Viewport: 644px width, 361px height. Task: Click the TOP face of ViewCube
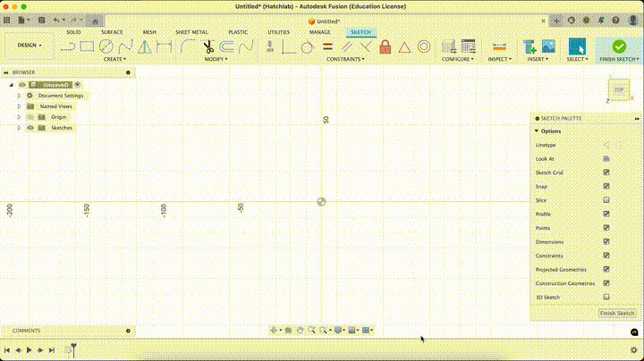click(x=619, y=90)
